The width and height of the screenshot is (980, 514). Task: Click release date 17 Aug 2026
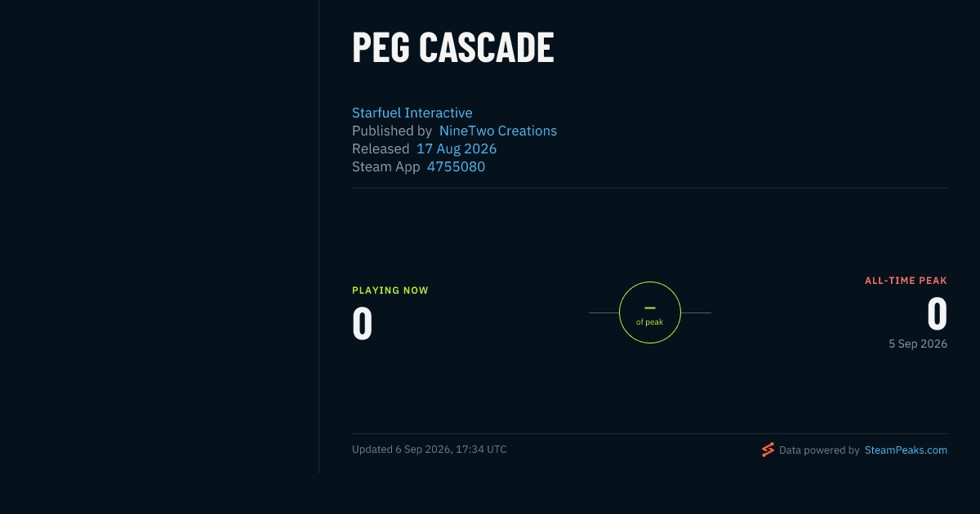click(x=457, y=148)
